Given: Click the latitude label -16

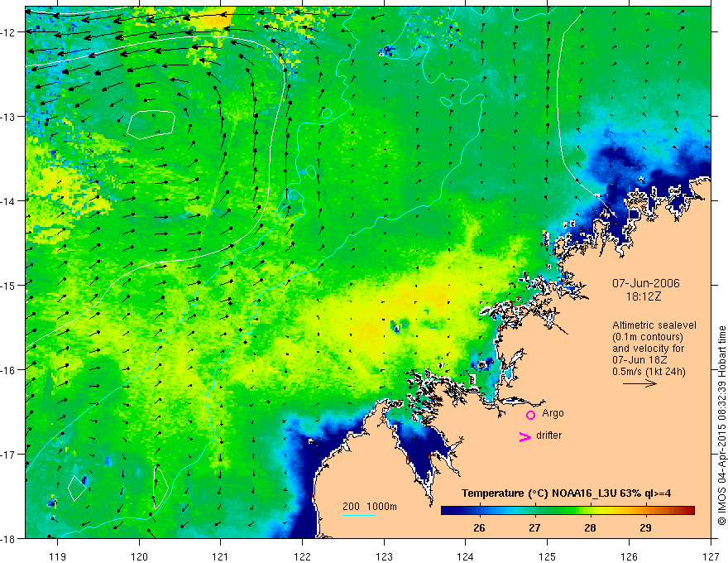Looking at the screenshot, I should pyautogui.click(x=8, y=370).
